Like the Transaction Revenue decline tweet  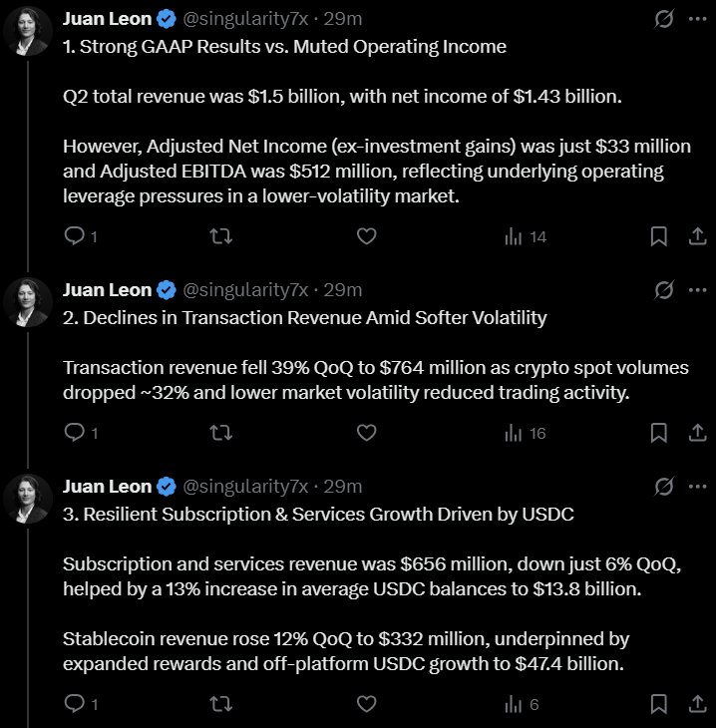click(x=366, y=433)
